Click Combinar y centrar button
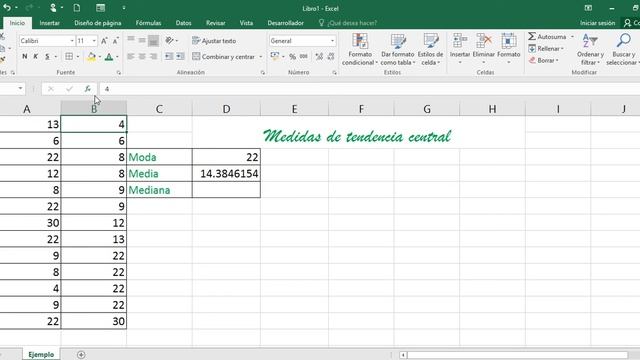 click(x=223, y=57)
